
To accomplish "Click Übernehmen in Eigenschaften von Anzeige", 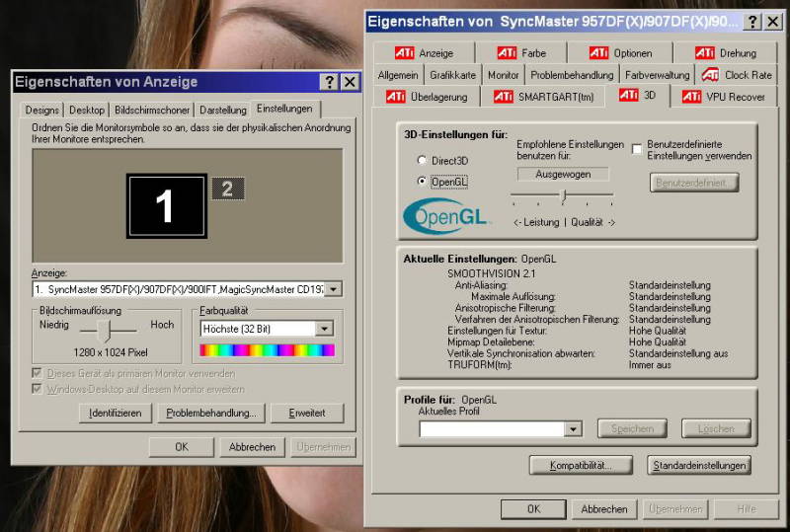I will [x=324, y=447].
